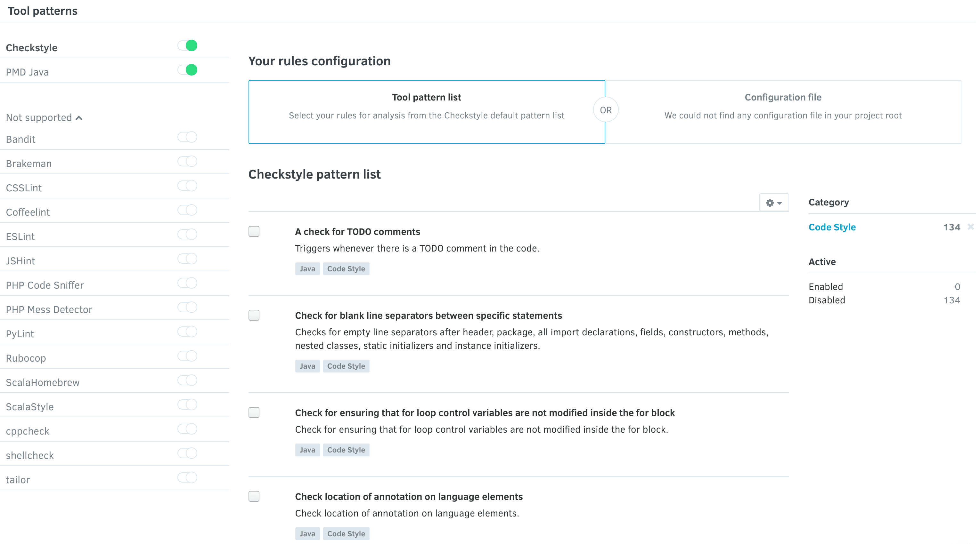This screenshot has width=980, height=544.
Task: Tick the annotation location pattern checkbox
Action: click(x=254, y=496)
